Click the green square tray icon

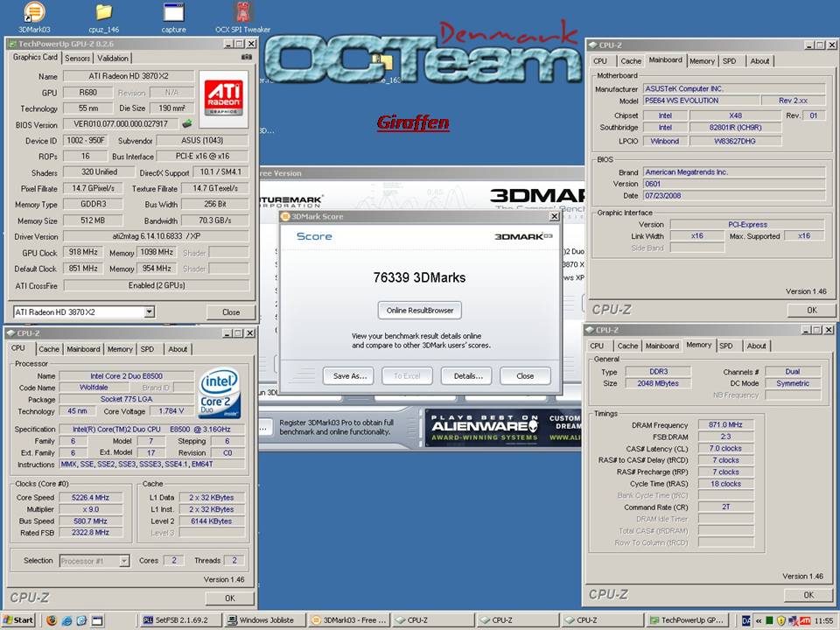click(x=769, y=620)
